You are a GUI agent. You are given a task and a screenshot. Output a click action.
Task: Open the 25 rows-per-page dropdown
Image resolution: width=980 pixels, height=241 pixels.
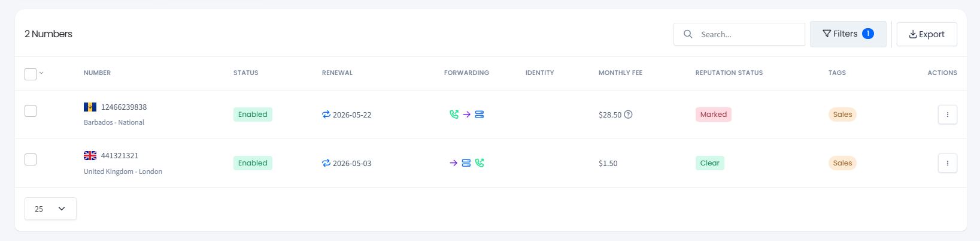coord(50,209)
